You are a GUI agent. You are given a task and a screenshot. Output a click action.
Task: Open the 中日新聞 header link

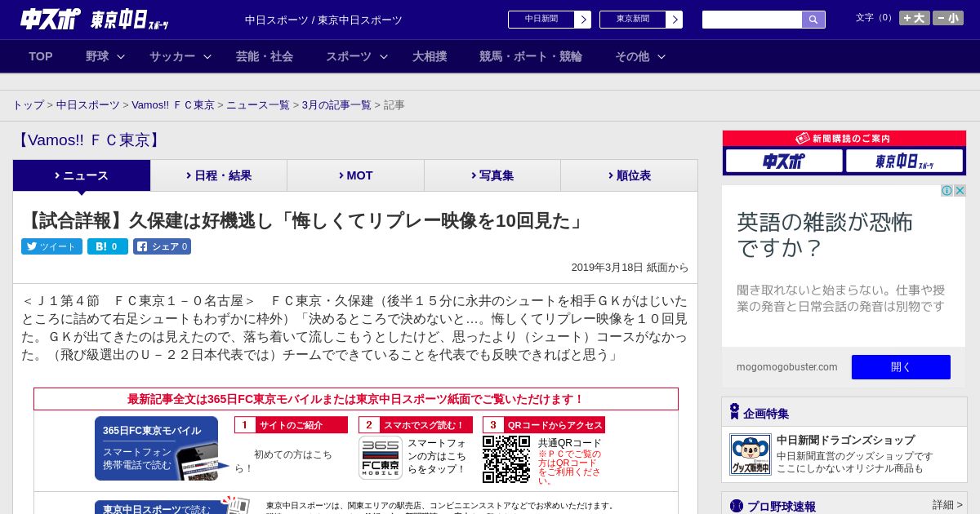549,20
